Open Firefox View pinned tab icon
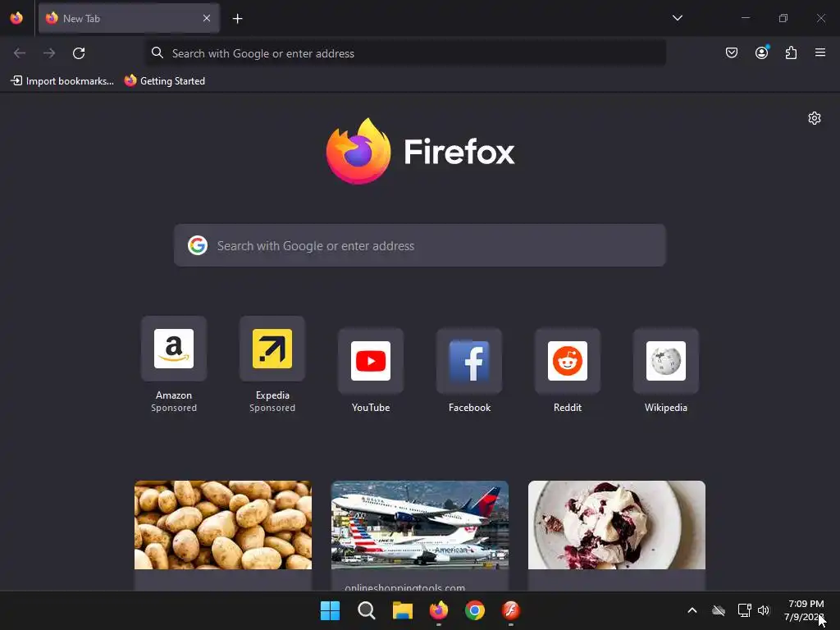 point(16,18)
